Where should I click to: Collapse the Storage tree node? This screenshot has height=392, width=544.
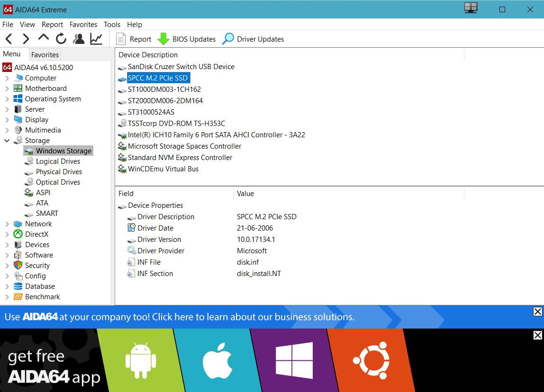(x=7, y=141)
